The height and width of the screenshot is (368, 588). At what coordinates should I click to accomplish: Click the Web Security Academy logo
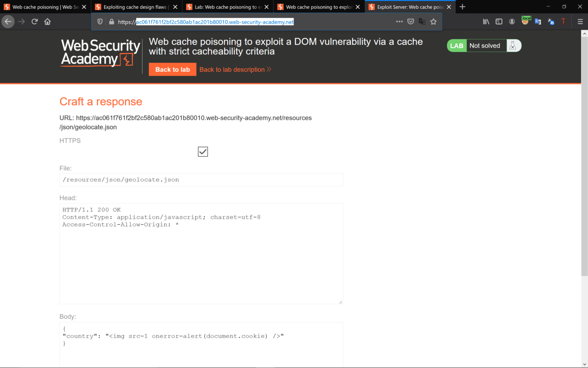[x=100, y=53]
